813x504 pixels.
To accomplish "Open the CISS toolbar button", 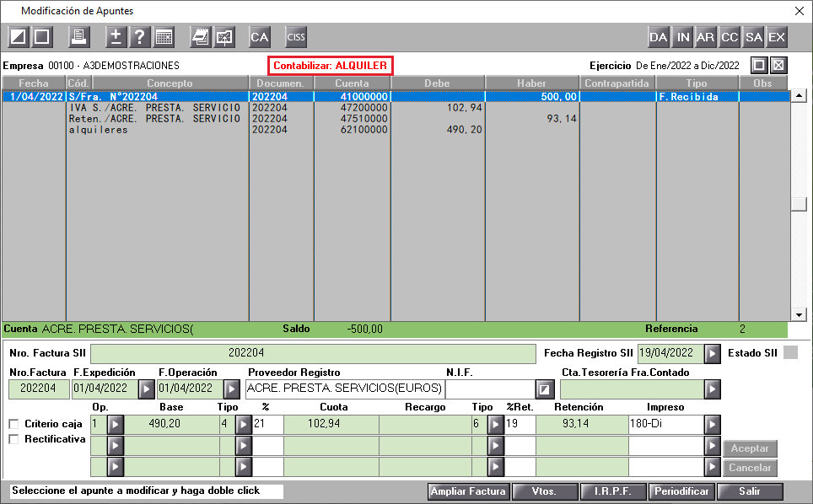I will click(295, 37).
